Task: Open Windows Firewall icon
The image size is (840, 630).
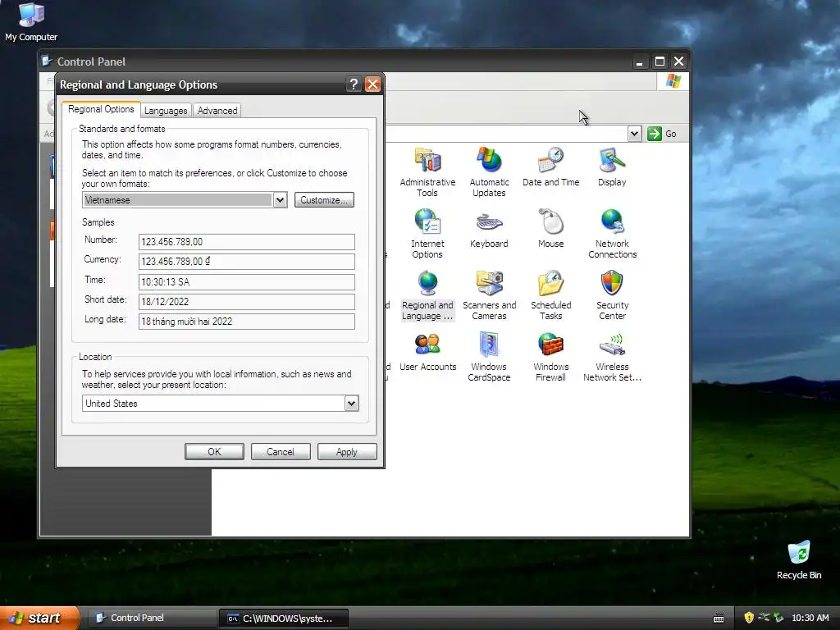Action: 550,358
